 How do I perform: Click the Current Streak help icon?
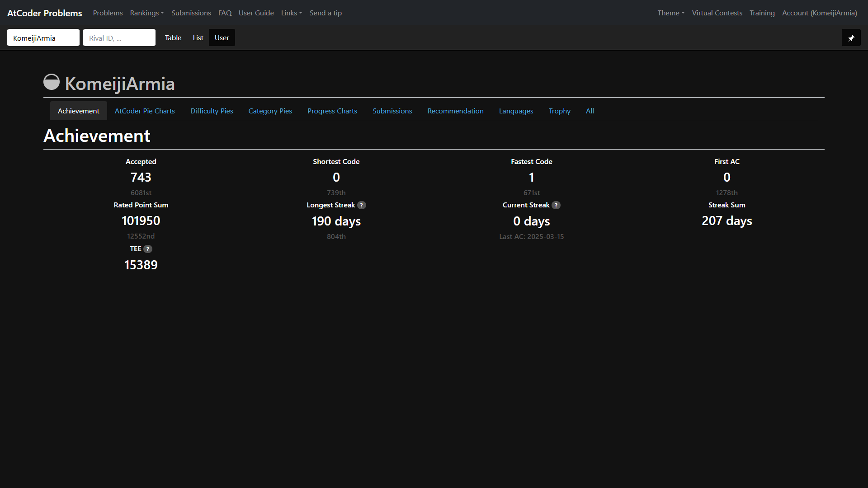tap(556, 205)
